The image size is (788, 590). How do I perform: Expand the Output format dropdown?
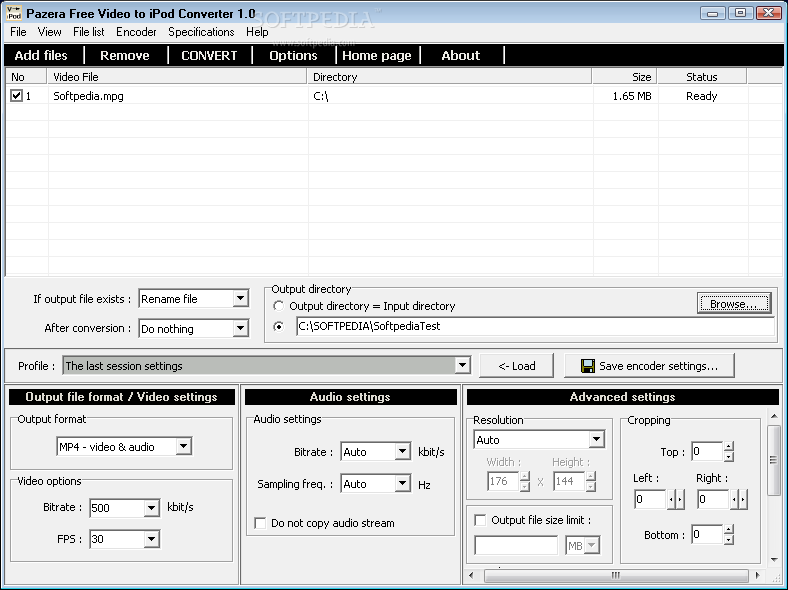184,446
